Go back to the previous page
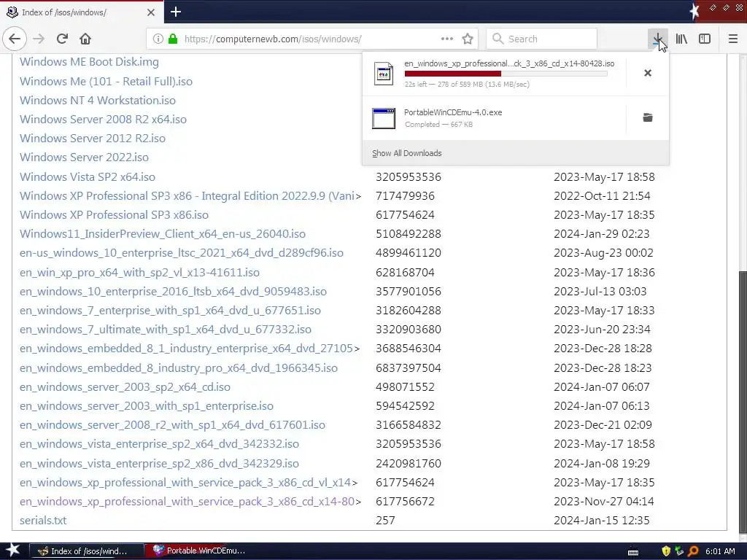Image resolution: width=747 pixels, height=560 pixels. 15,39
